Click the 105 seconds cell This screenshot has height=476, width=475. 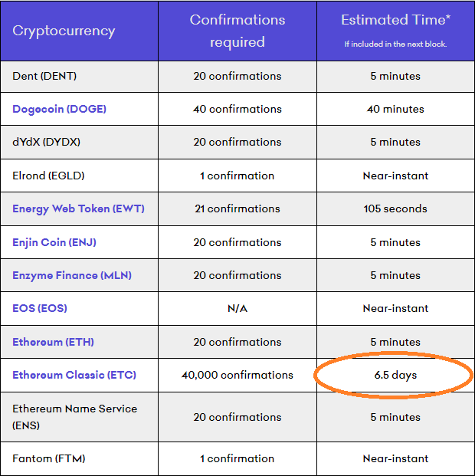(395, 208)
